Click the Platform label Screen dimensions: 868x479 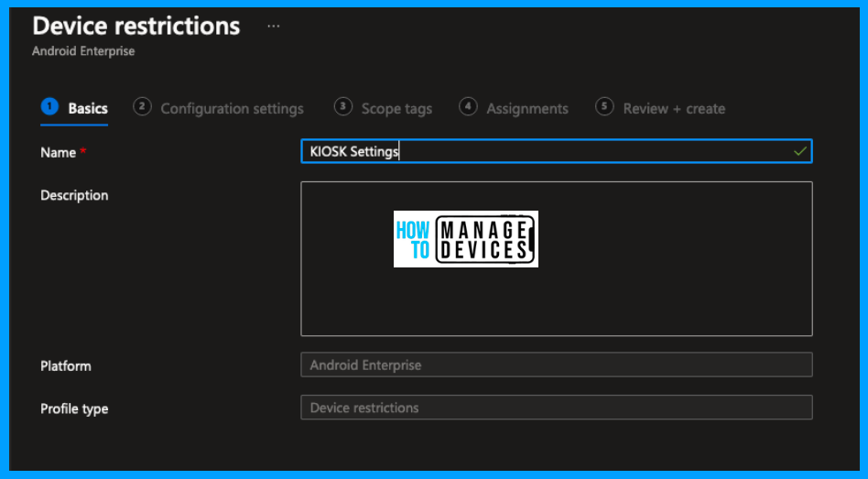tap(66, 366)
